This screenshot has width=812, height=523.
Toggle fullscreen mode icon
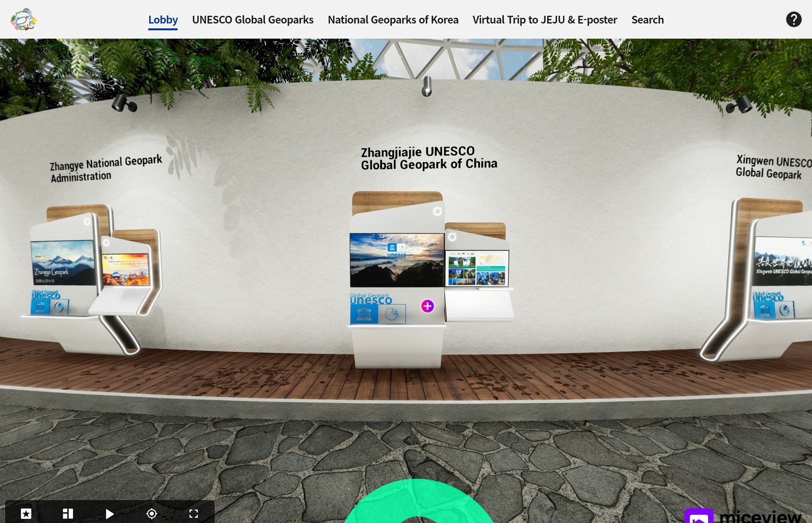[193, 514]
